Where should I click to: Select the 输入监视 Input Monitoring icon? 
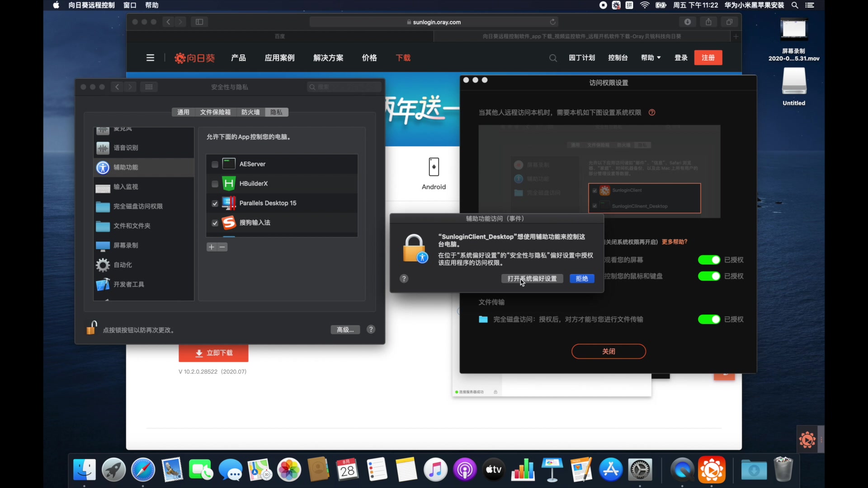pyautogui.click(x=102, y=187)
